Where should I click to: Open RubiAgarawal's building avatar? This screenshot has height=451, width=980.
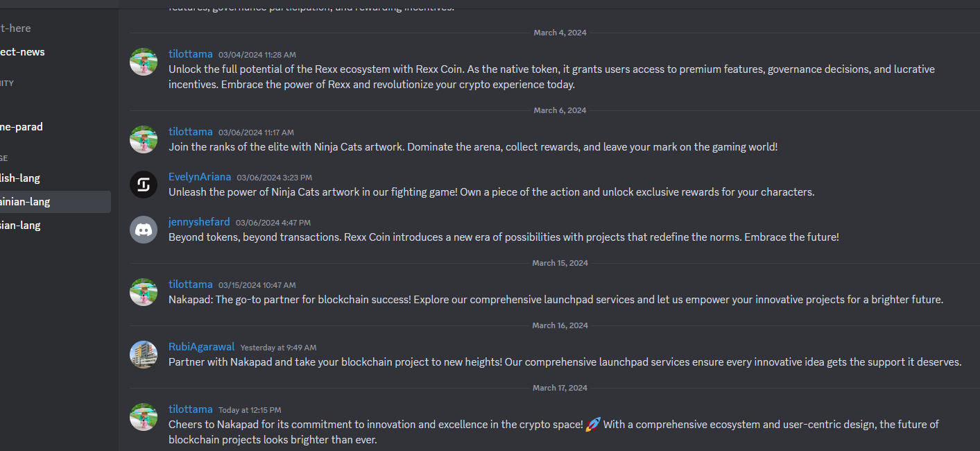tap(144, 355)
